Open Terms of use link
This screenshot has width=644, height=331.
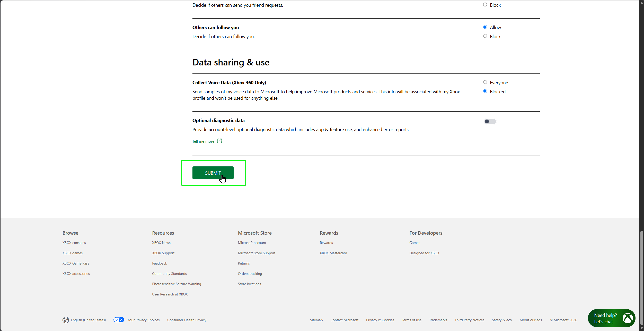tap(412, 320)
